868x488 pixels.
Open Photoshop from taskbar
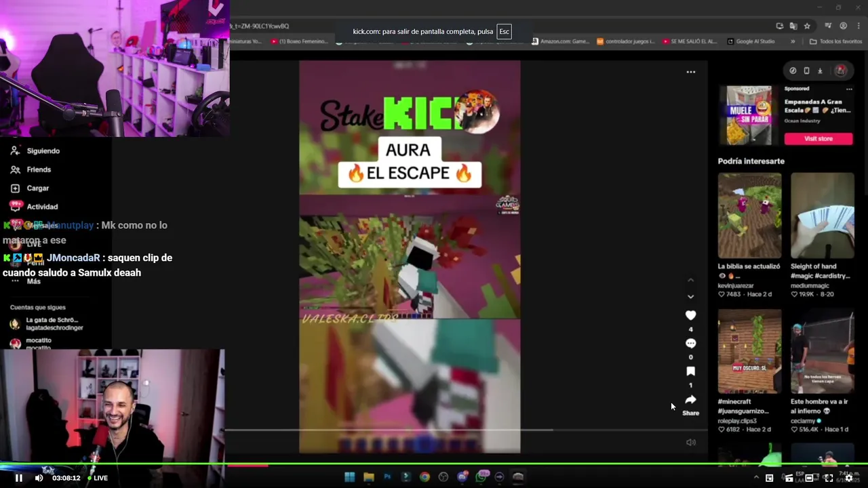[x=387, y=477]
